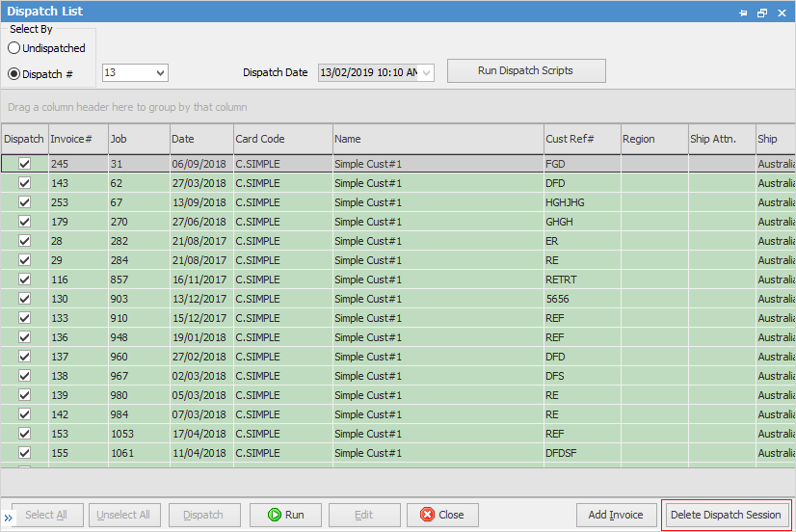Click the Add Invoice button

(616, 515)
